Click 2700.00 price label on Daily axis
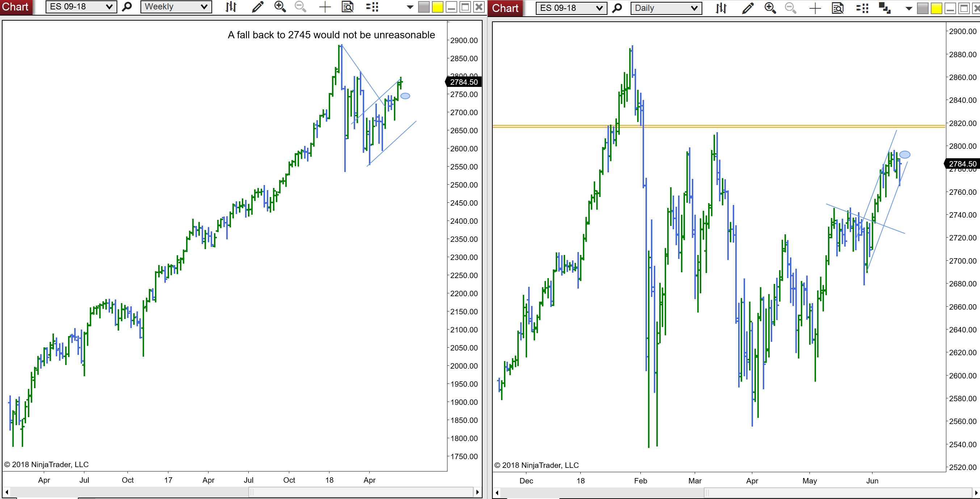 click(x=963, y=261)
